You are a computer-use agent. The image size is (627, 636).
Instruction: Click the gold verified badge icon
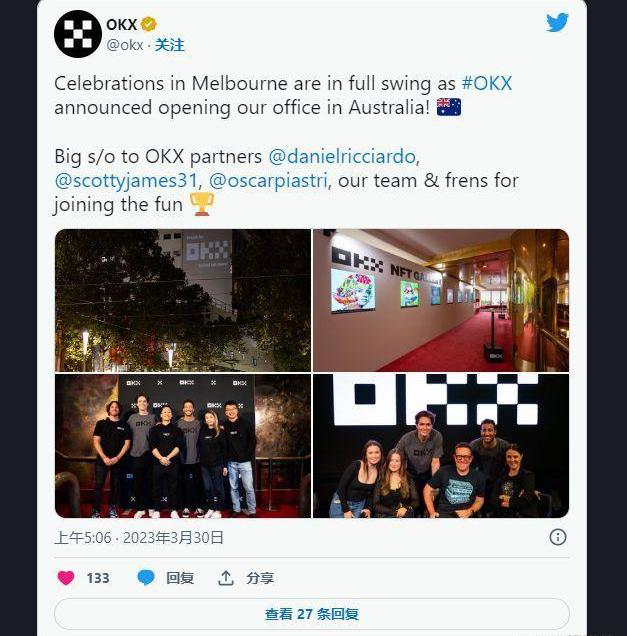[x=149, y=24]
